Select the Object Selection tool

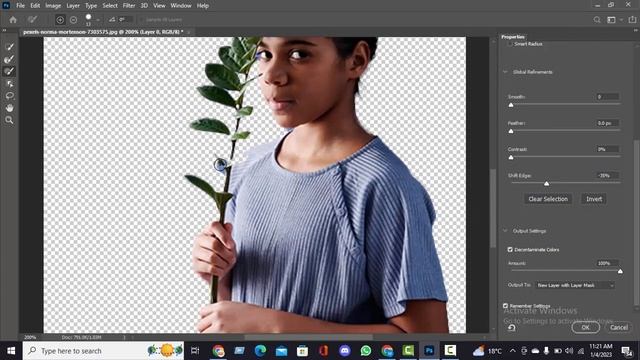coord(9,84)
